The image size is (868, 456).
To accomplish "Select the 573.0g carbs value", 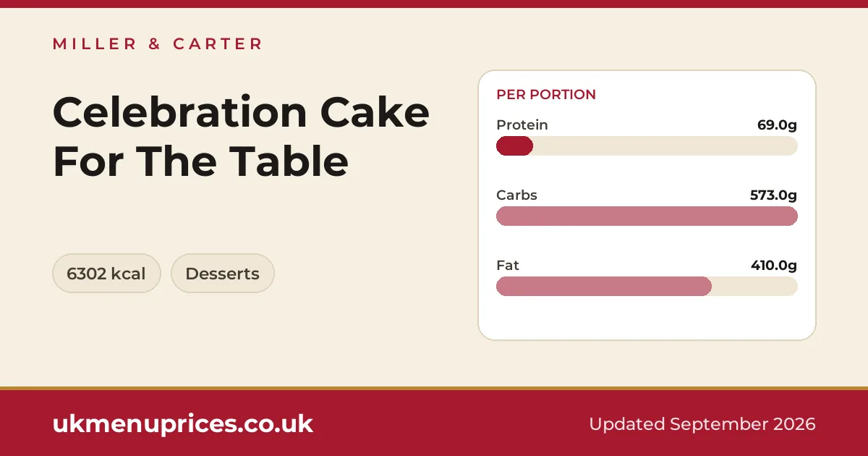I will coord(773,195).
